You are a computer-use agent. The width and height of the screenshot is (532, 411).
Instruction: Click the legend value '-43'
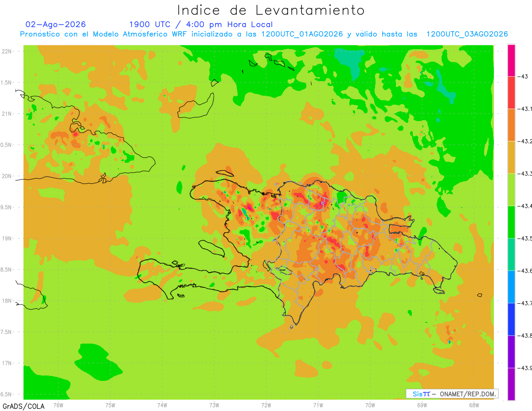pos(523,76)
